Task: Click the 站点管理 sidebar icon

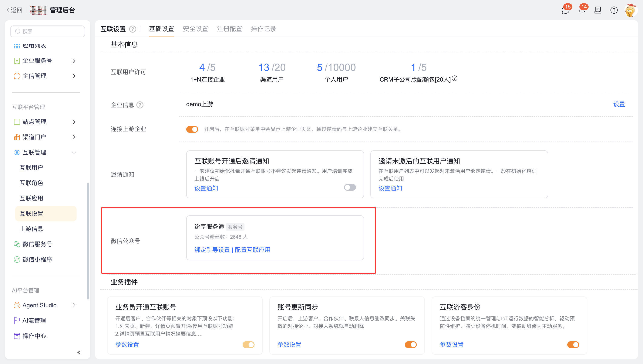Action: (x=17, y=122)
